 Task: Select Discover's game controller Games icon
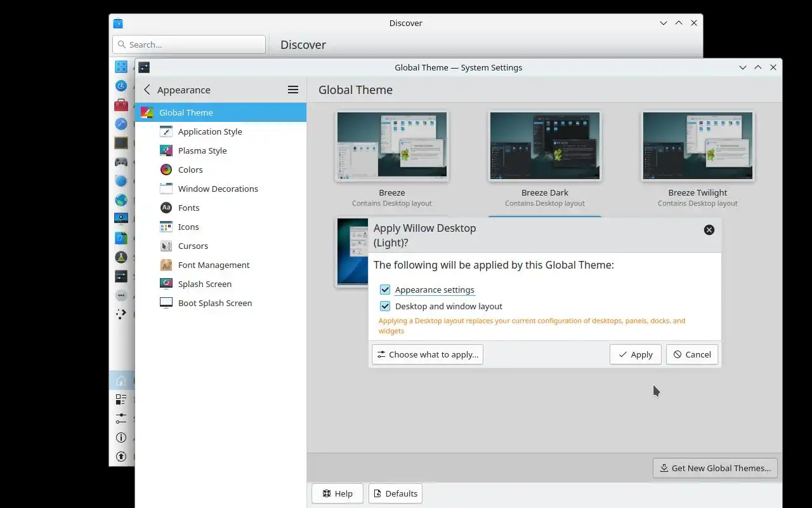pyautogui.click(x=121, y=162)
